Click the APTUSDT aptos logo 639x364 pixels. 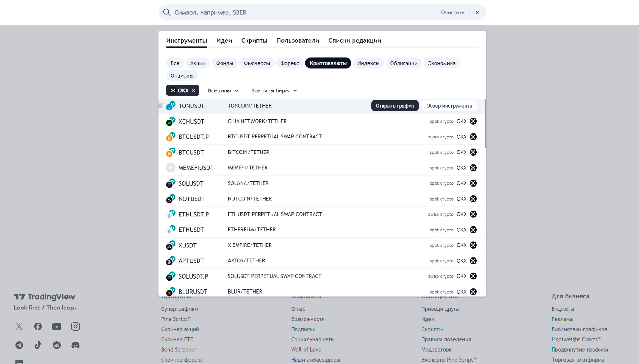[170, 261]
